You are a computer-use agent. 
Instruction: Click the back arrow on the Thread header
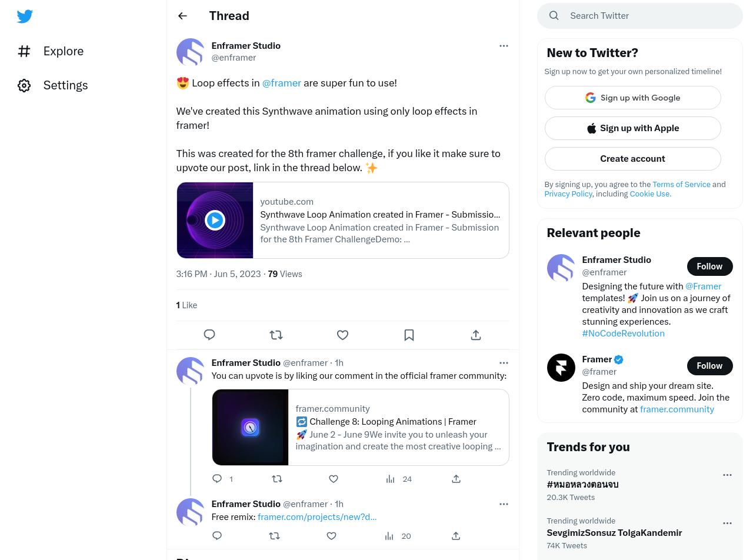[182, 16]
